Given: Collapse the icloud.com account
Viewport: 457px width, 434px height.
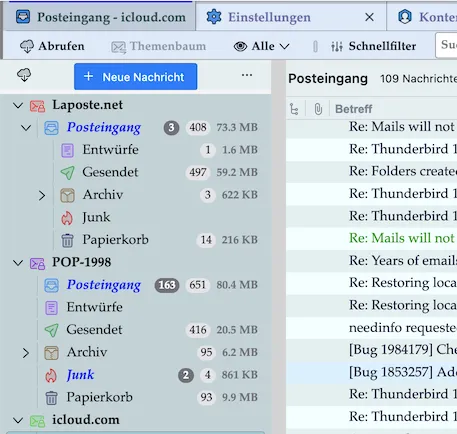Looking at the screenshot, I should click(18, 420).
